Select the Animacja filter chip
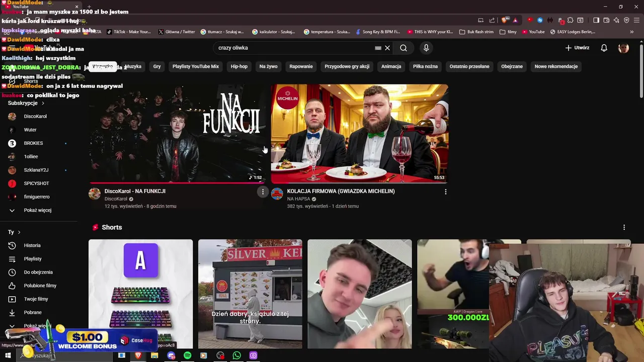This screenshot has width=644, height=362. click(391, 66)
